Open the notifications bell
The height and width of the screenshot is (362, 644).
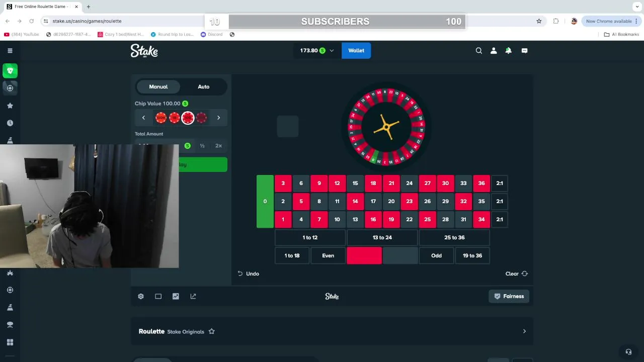[509, 50]
